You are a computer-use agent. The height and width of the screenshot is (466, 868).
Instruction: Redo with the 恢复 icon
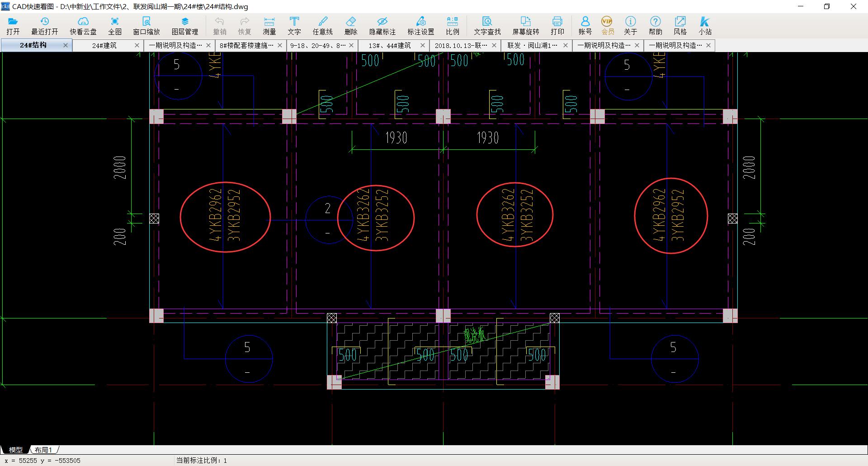pyautogui.click(x=245, y=26)
